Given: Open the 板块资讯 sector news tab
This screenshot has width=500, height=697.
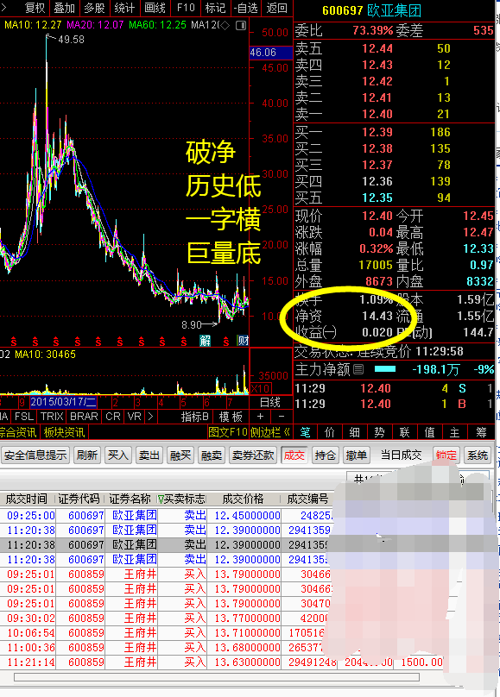Looking at the screenshot, I should [64, 432].
